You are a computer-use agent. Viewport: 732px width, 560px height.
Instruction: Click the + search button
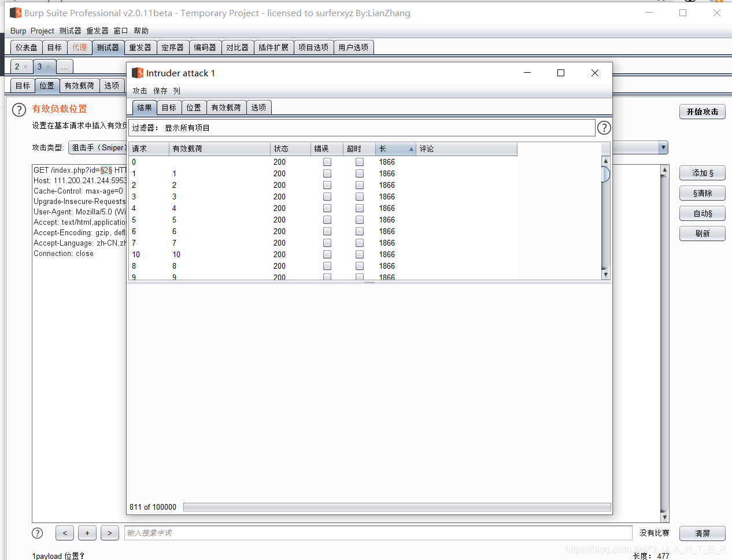87,533
